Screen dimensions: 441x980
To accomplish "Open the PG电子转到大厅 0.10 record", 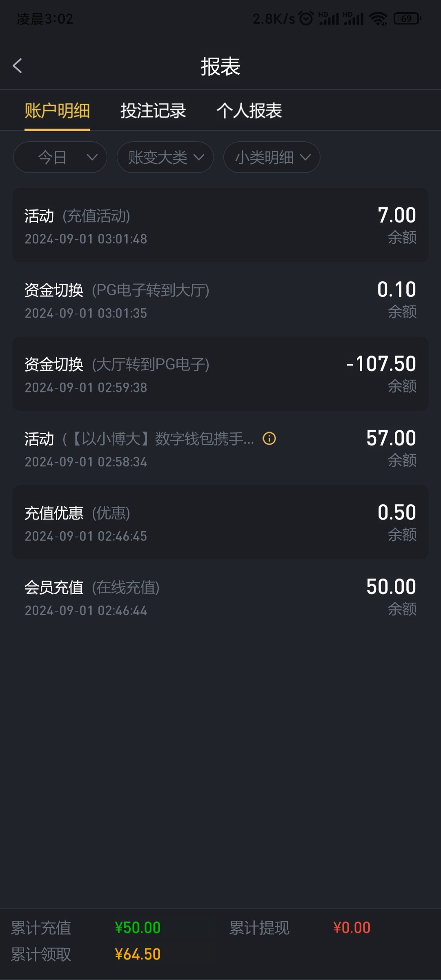I will (x=220, y=299).
